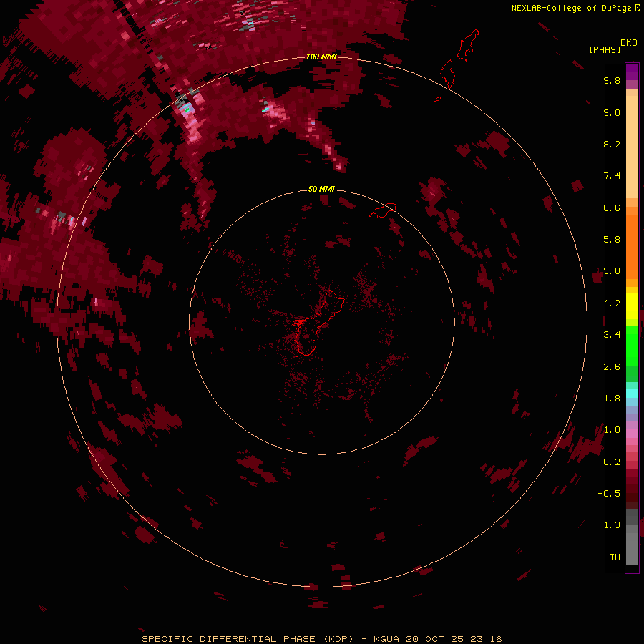Click the 1.8 scale value

tap(612, 399)
